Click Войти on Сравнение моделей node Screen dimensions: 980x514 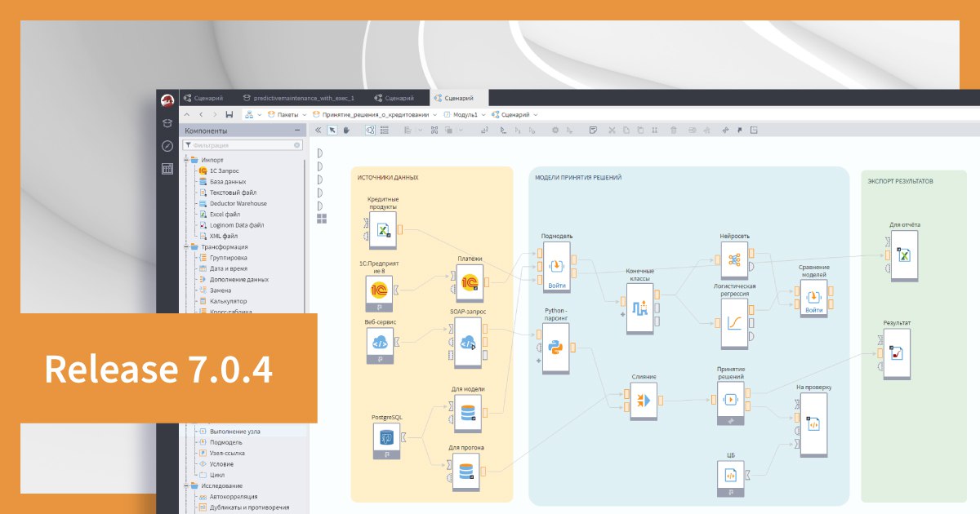813,310
